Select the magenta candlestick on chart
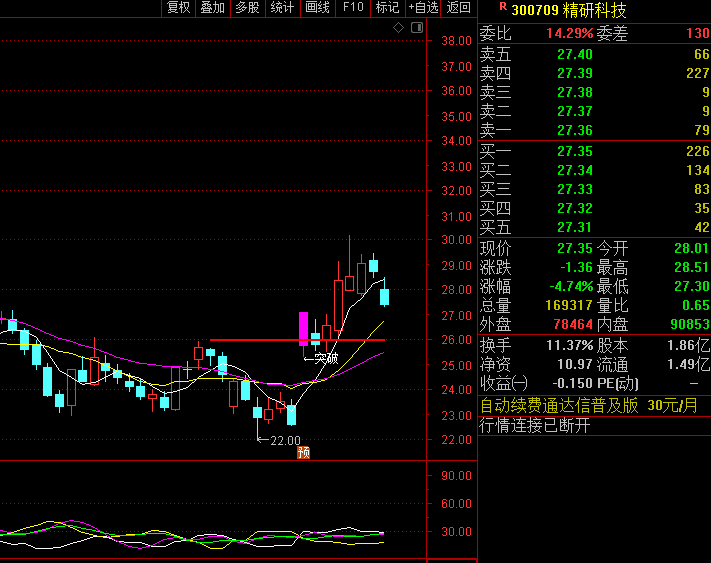Image resolution: width=711 pixels, height=563 pixels. click(x=303, y=329)
